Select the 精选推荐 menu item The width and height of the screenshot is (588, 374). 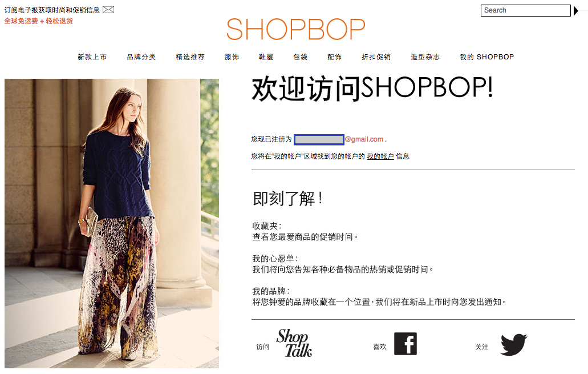coord(190,57)
